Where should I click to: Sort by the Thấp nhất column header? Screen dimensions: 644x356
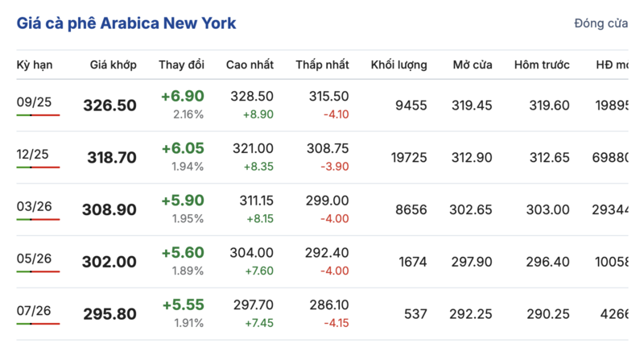(x=322, y=64)
